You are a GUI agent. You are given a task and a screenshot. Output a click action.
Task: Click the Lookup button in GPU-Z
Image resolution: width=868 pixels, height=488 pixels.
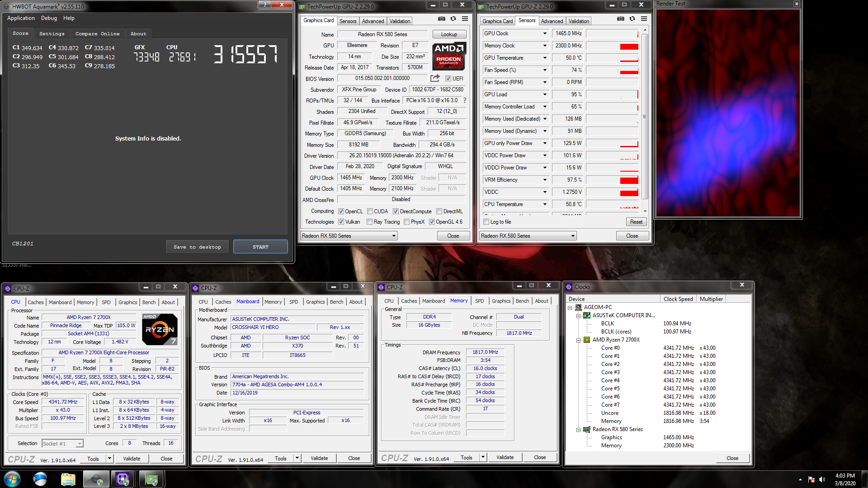tap(449, 34)
